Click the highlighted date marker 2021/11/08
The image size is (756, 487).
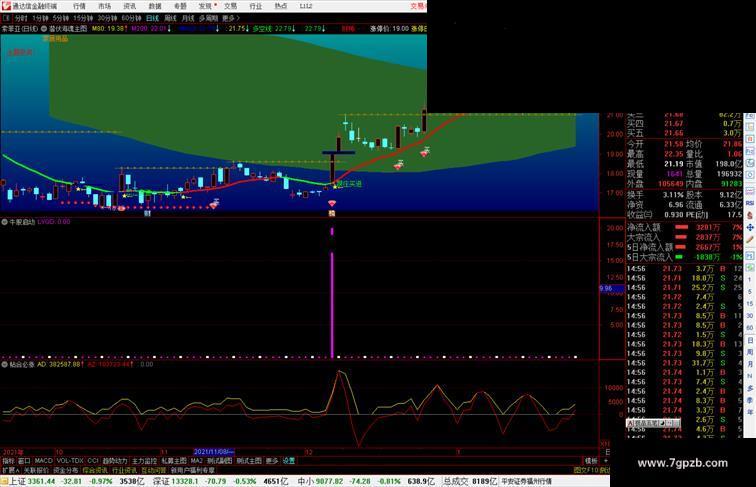(x=214, y=452)
